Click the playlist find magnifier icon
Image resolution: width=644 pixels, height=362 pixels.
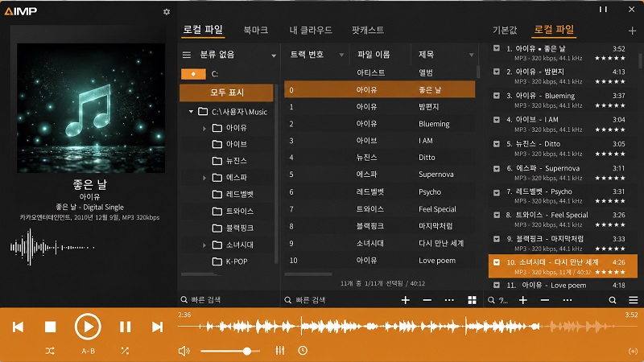coord(613,300)
